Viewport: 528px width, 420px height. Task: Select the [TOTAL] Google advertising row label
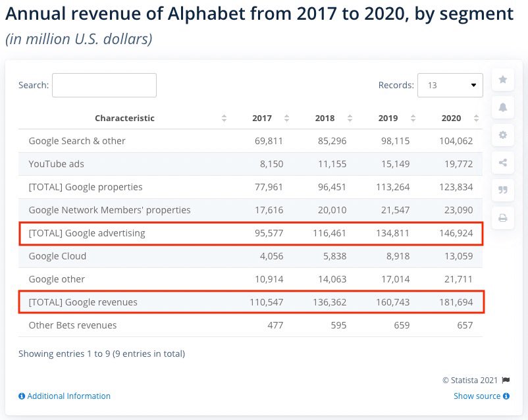87,233
